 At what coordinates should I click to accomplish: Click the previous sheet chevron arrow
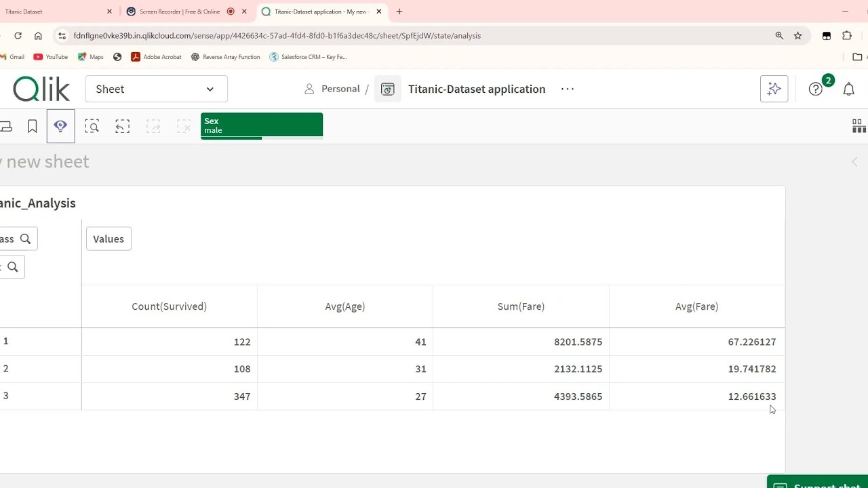[x=854, y=162]
